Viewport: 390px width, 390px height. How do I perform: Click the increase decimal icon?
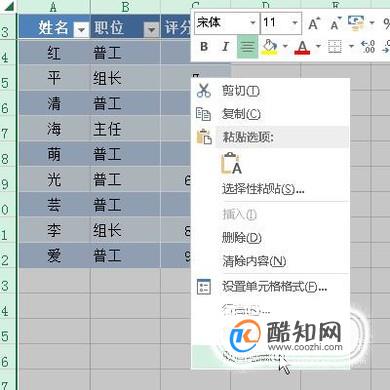click(x=368, y=47)
